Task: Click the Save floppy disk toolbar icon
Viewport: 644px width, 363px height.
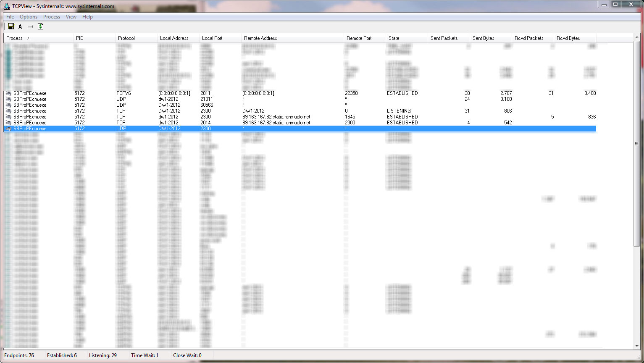Action: point(11,26)
